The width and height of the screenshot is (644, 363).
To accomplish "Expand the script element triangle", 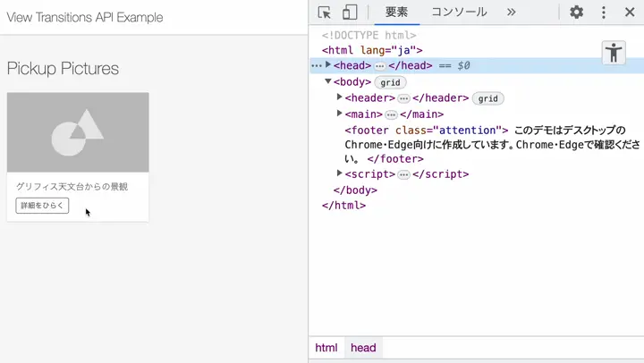I will click(x=339, y=173).
